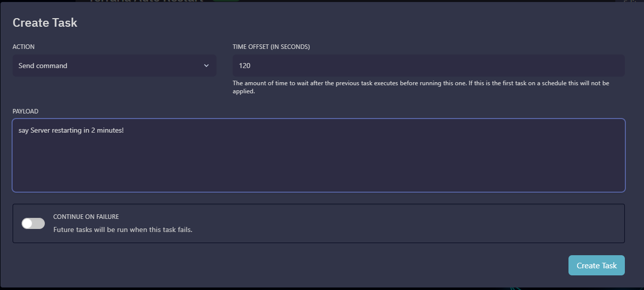The width and height of the screenshot is (644, 290).
Task: Click the 120 value in Time Offset
Action: click(x=245, y=66)
